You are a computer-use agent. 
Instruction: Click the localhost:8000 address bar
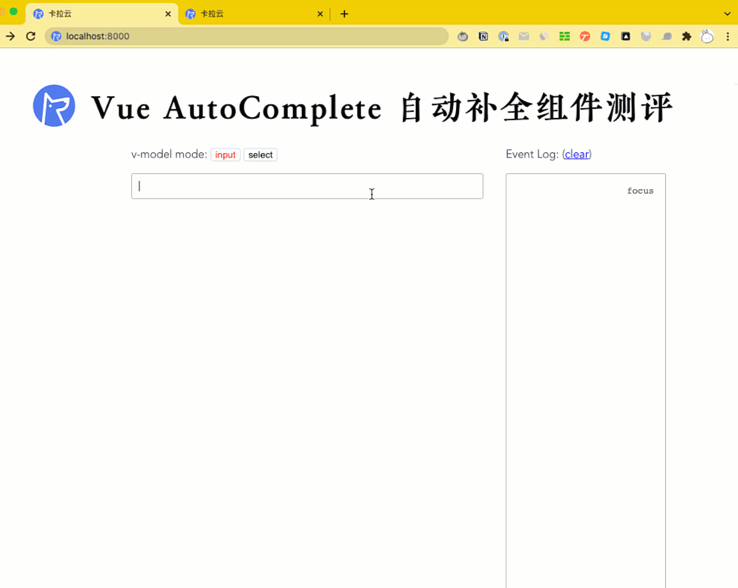click(247, 36)
